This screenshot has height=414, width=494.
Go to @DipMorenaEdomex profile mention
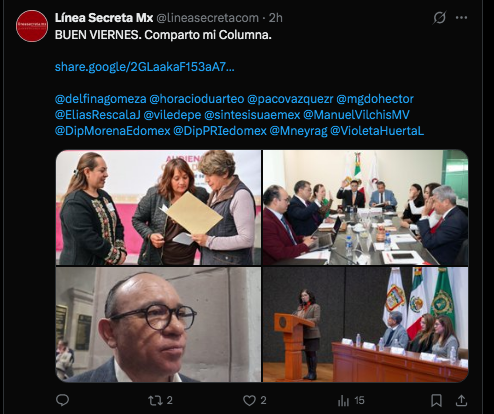click(x=112, y=131)
